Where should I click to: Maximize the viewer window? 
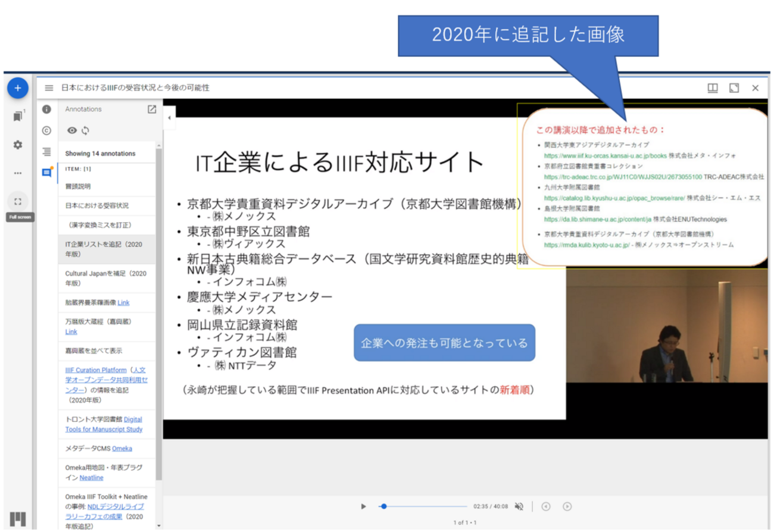[x=734, y=88]
